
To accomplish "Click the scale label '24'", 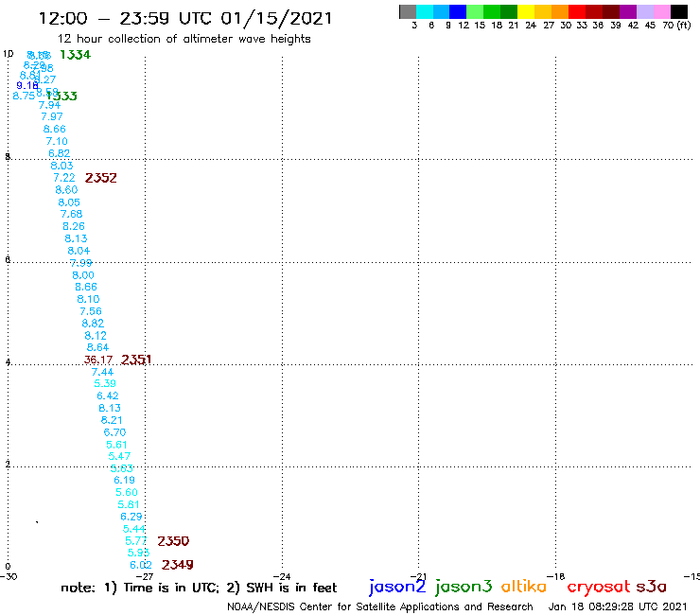I will [531, 25].
